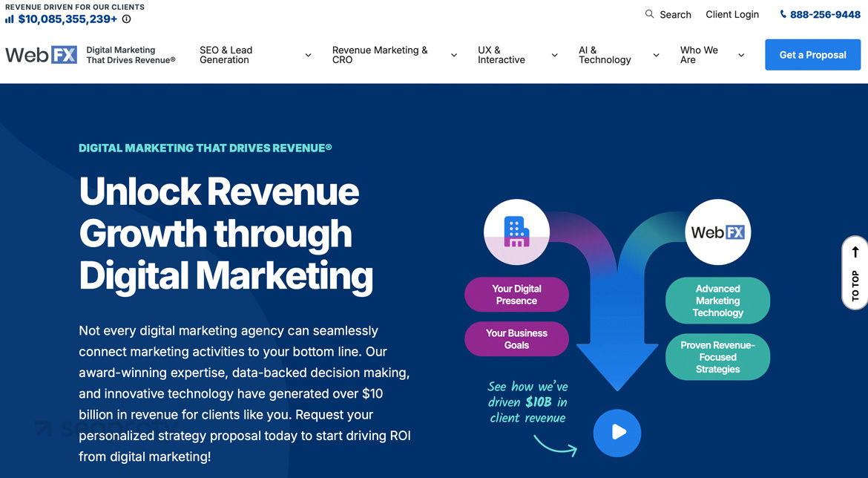868x478 pixels.
Task: Expand the Revenue Marketing & CRO chevron
Action: point(454,56)
